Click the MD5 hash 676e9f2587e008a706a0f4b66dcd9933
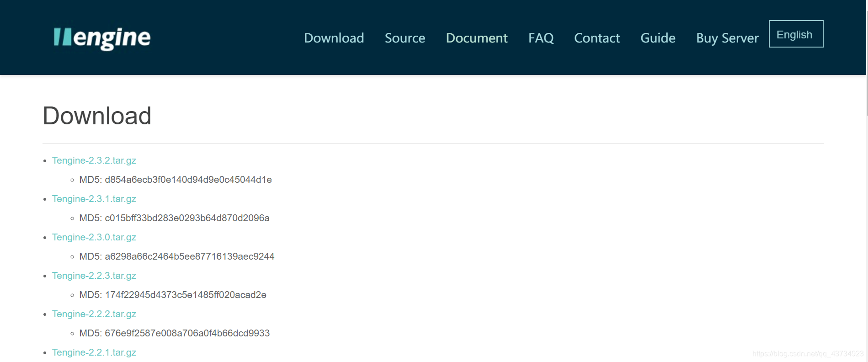This screenshot has width=868, height=362. click(x=187, y=333)
